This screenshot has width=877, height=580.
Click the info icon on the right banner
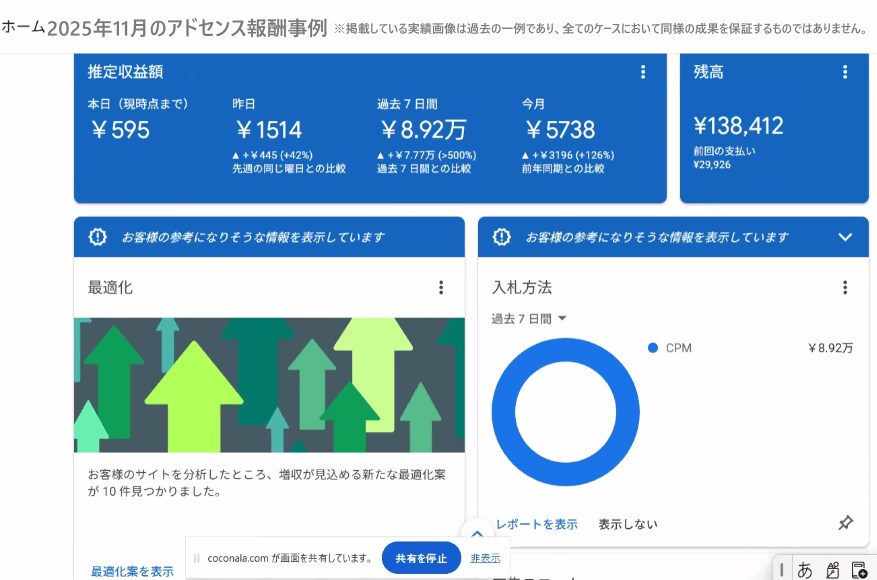click(501, 237)
